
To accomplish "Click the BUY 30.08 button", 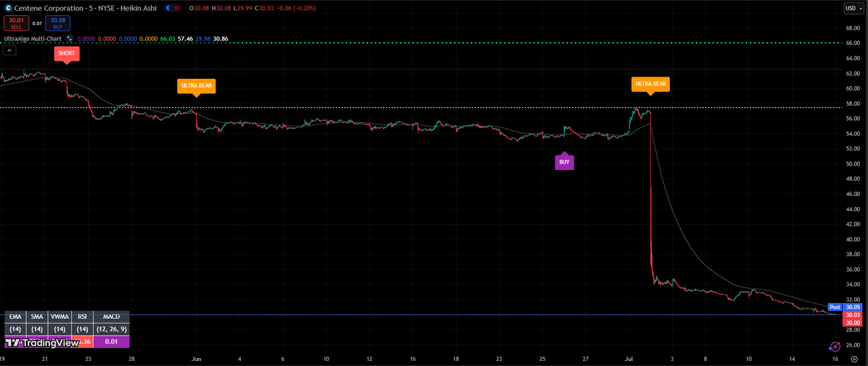I will tap(57, 23).
